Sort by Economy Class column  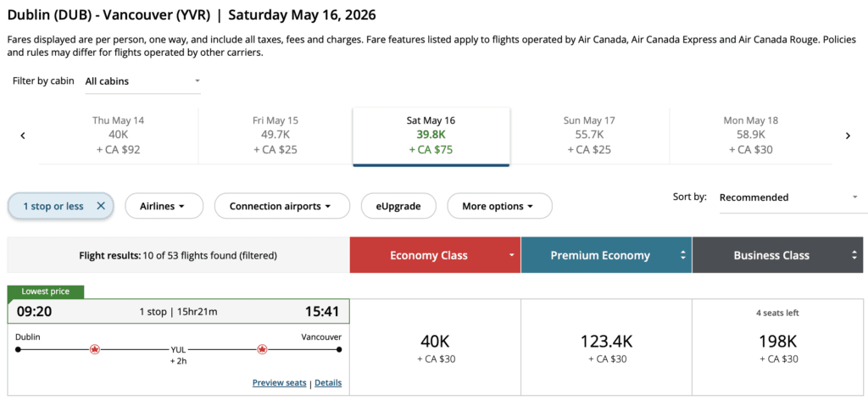coord(434,255)
